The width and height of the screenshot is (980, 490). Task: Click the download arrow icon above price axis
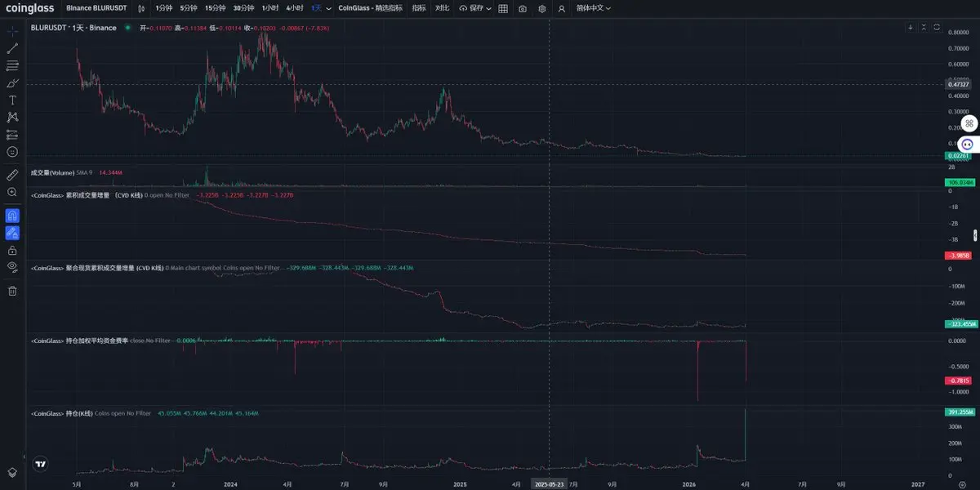[911, 27]
